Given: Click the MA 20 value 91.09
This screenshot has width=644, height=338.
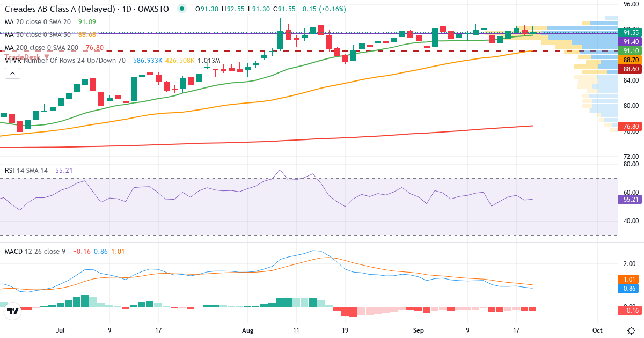Looking at the screenshot, I should 87,22.
